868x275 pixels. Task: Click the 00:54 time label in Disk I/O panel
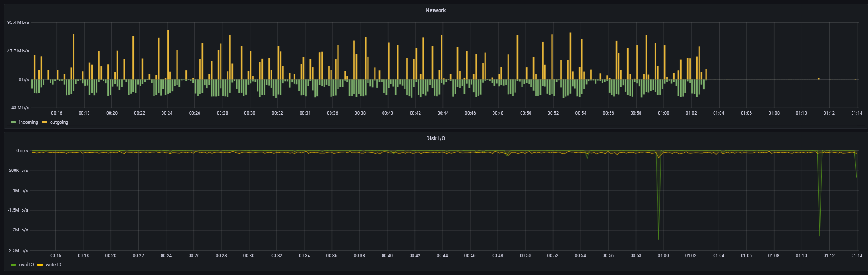[581, 256]
